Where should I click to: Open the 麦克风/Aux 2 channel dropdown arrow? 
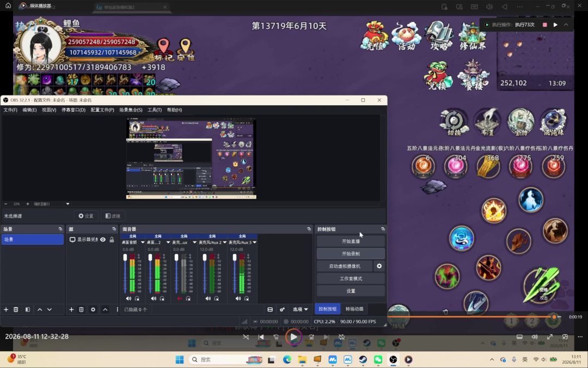point(225,243)
